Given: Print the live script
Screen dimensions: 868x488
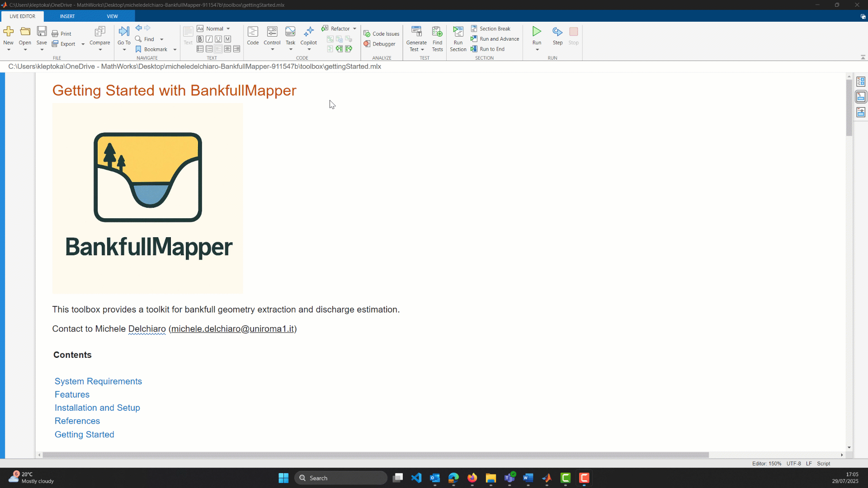Looking at the screenshot, I should [x=61, y=34].
